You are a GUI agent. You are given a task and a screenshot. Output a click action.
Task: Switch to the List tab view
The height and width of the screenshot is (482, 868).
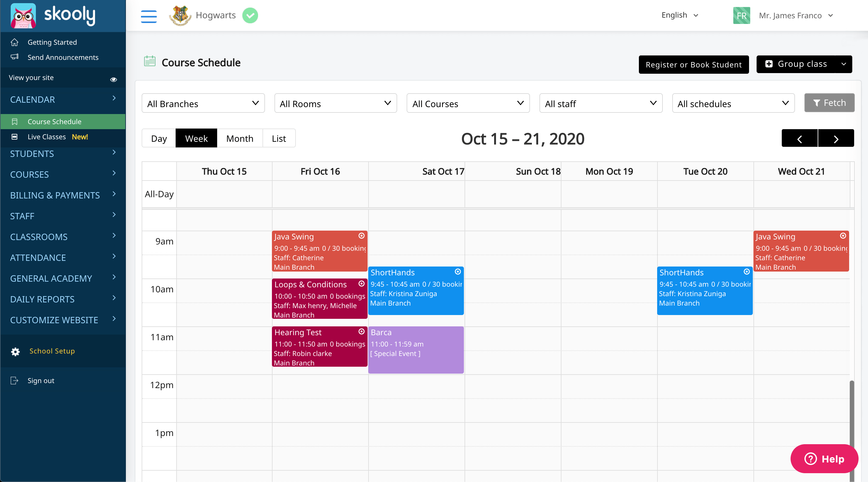(x=278, y=138)
